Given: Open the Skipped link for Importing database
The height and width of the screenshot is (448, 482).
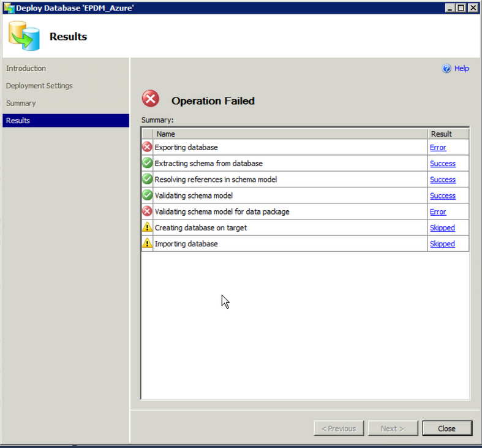Looking at the screenshot, I should pos(442,244).
